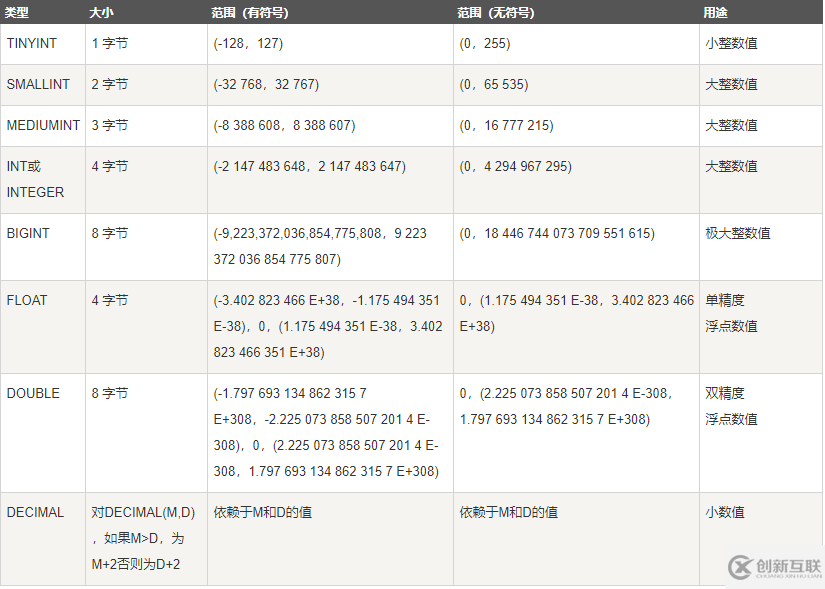Click the 类型 column header
Screen dimensions: 825x589
point(18,12)
